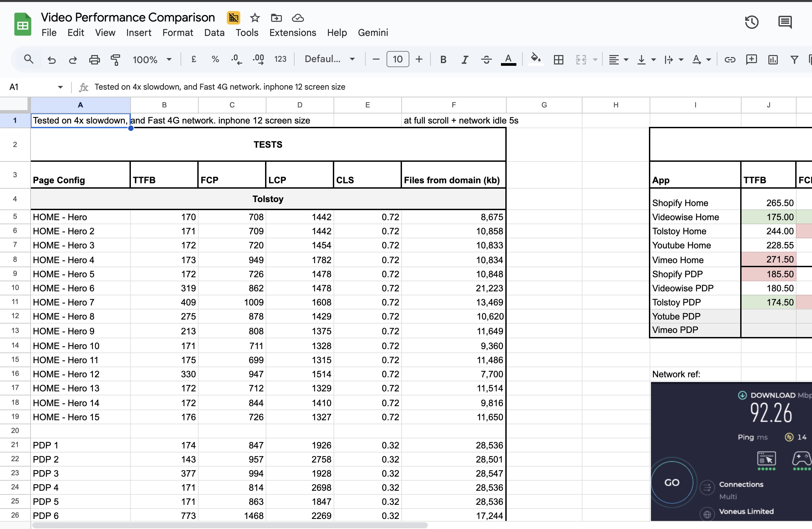The height and width of the screenshot is (529, 812).
Task: Click the paint format roller icon
Action: 116,60
